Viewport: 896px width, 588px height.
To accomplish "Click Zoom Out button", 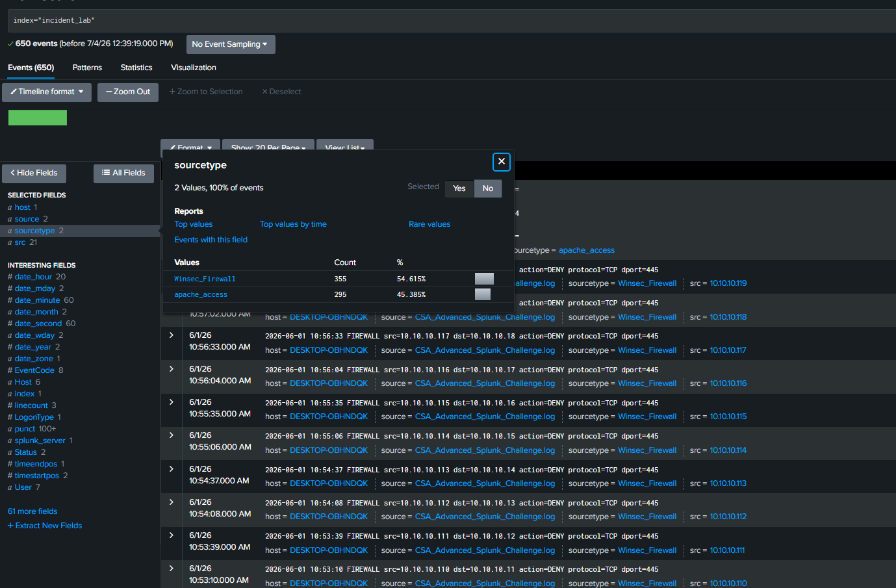I will tap(128, 92).
